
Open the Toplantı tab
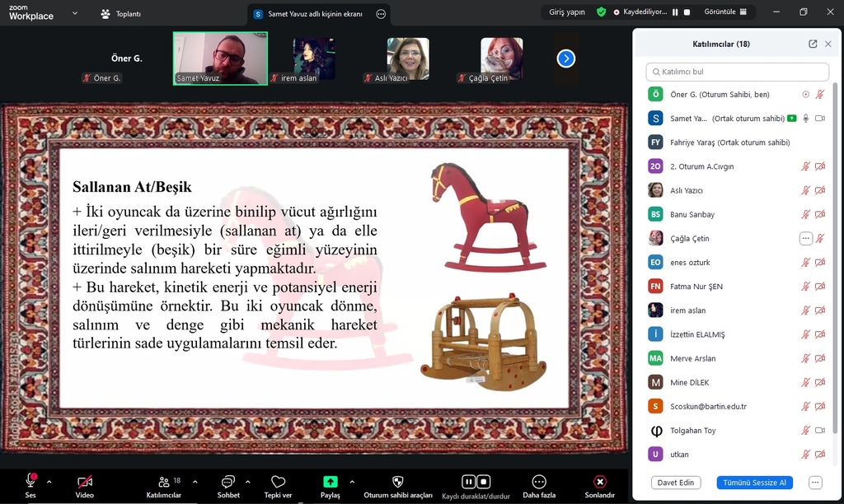coord(120,14)
